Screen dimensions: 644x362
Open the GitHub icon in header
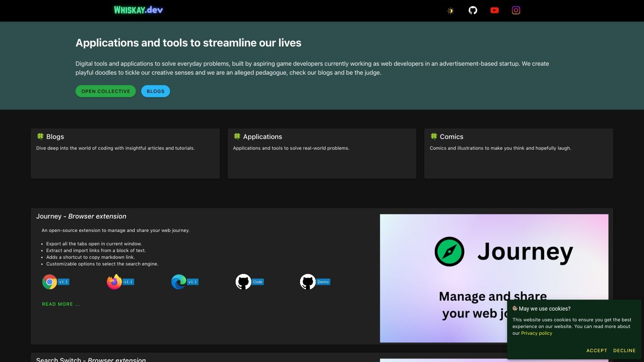[x=473, y=10]
